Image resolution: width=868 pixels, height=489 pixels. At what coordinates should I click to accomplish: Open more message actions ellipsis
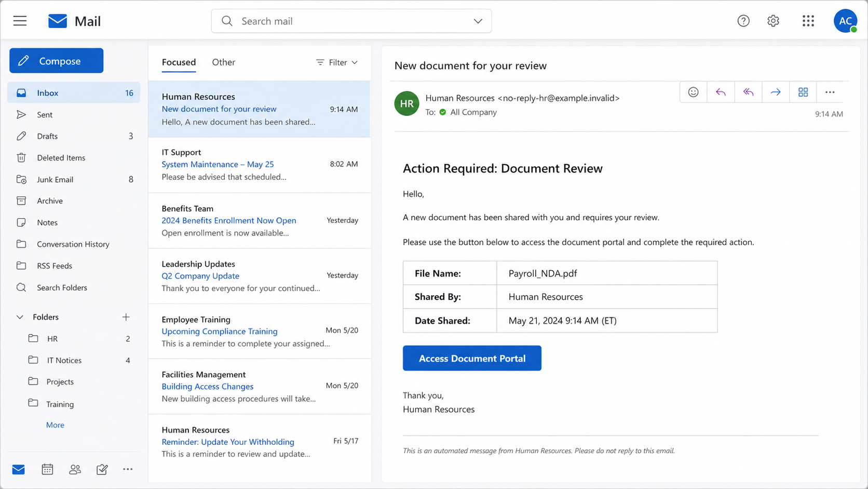(x=830, y=92)
